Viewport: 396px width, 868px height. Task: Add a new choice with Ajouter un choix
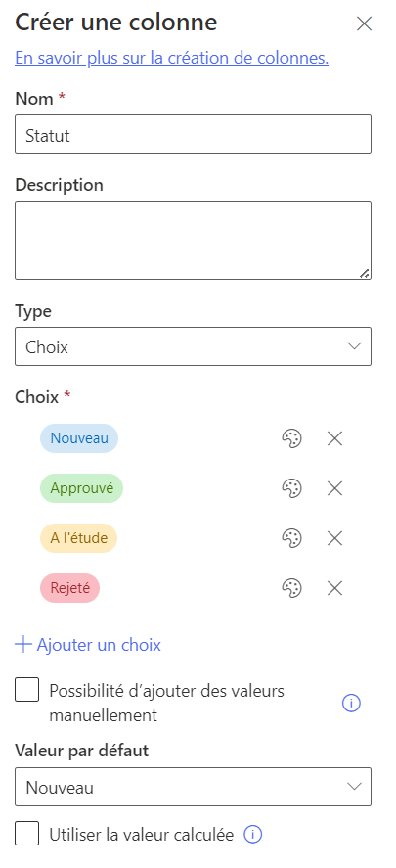pos(88,644)
